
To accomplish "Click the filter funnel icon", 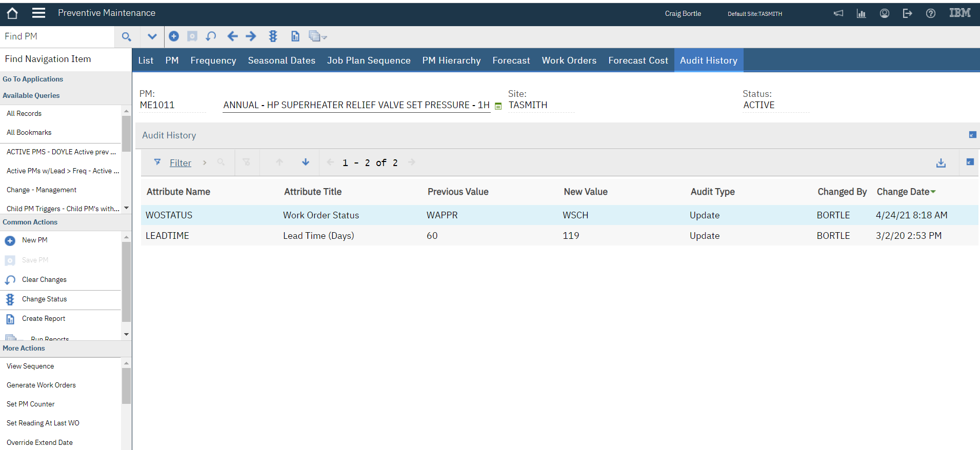I will 157,162.
